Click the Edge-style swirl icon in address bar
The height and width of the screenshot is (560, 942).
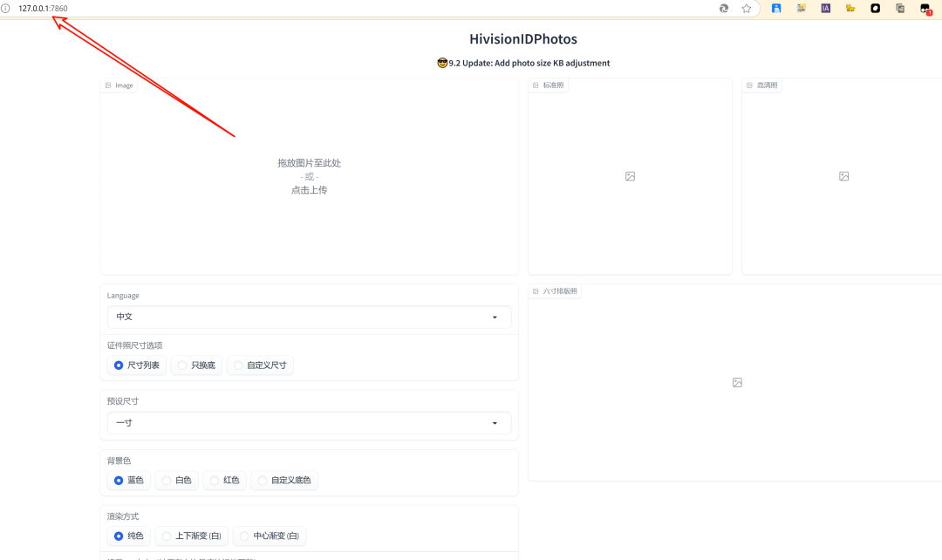[x=724, y=9]
